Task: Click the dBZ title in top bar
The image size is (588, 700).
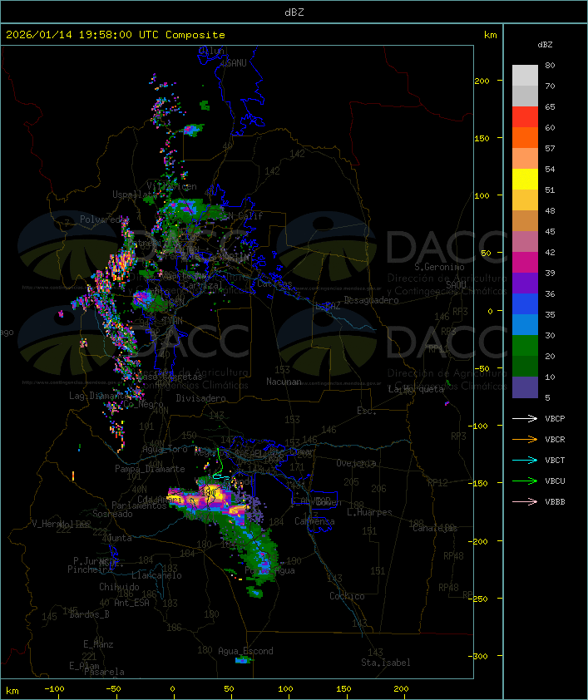Action: [x=294, y=12]
